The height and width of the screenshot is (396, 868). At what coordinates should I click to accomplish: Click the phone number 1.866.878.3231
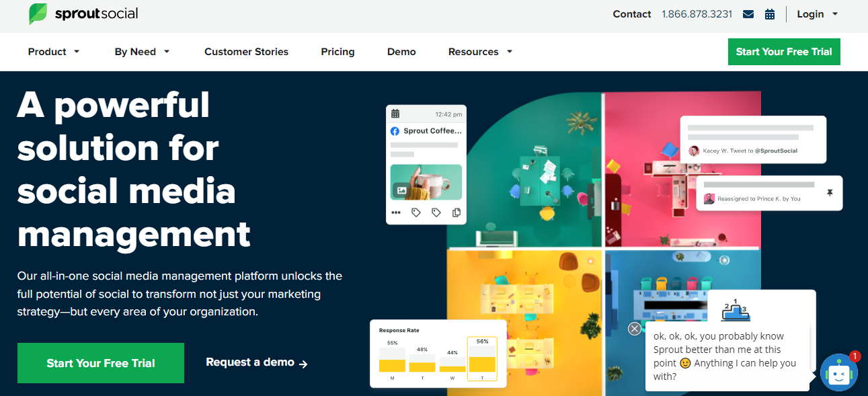(697, 14)
